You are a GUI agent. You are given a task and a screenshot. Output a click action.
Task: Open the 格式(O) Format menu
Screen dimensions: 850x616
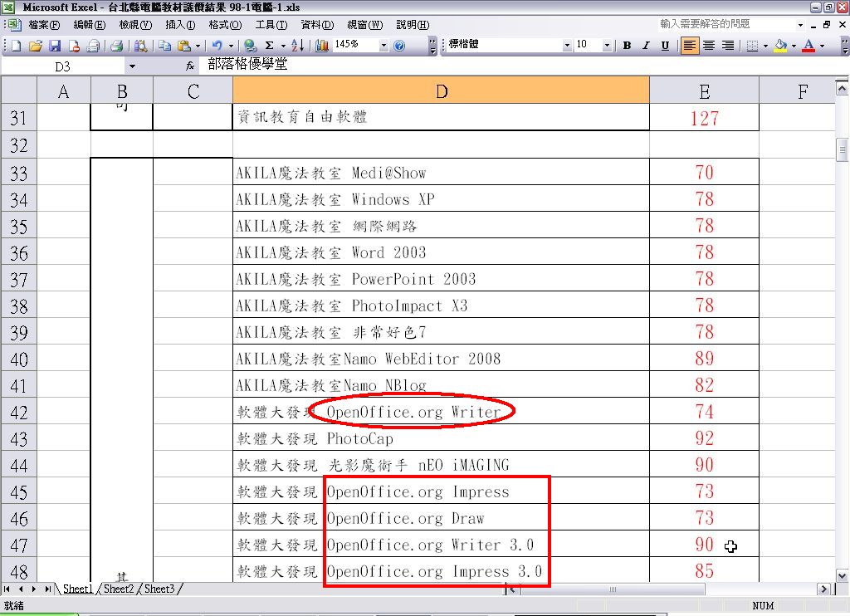coord(225,25)
